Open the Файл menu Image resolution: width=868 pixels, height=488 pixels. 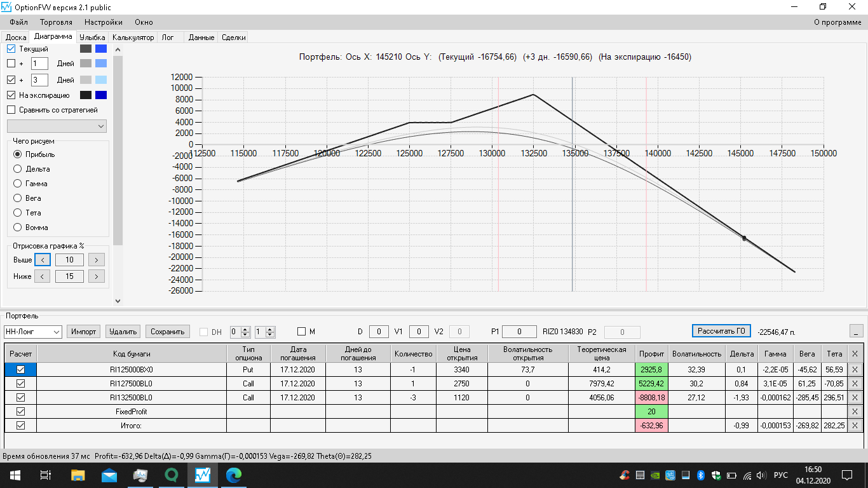click(x=18, y=22)
